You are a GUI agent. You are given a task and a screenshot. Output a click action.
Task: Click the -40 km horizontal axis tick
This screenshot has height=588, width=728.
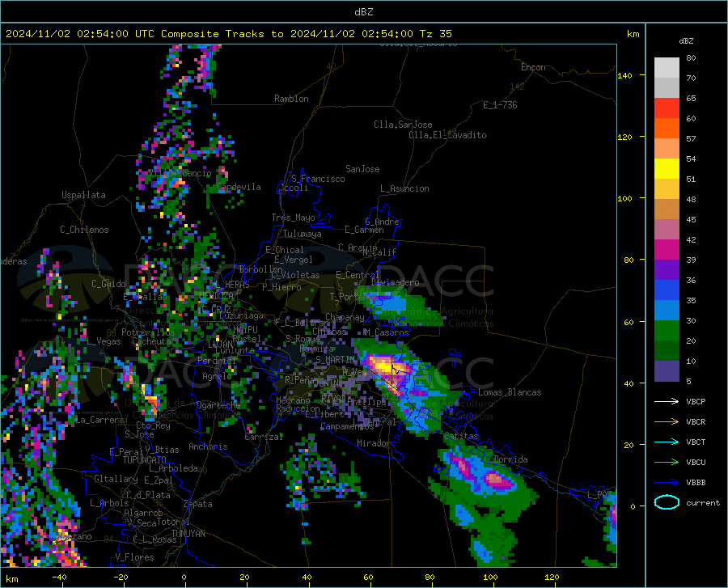tap(59, 577)
